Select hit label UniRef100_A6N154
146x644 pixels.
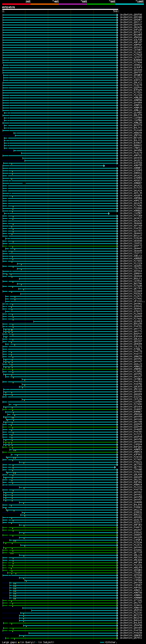click(x=131, y=133)
